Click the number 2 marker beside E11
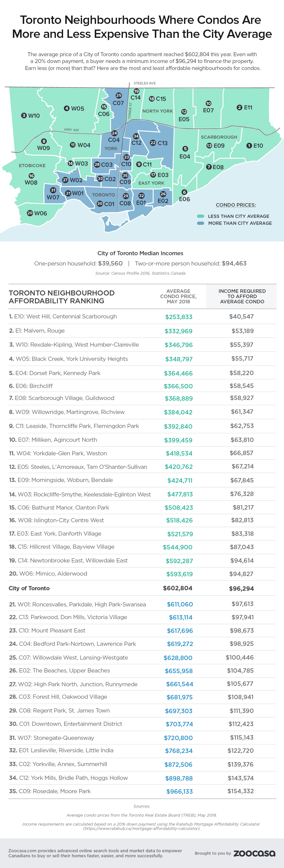The image size is (284, 868). click(239, 108)
